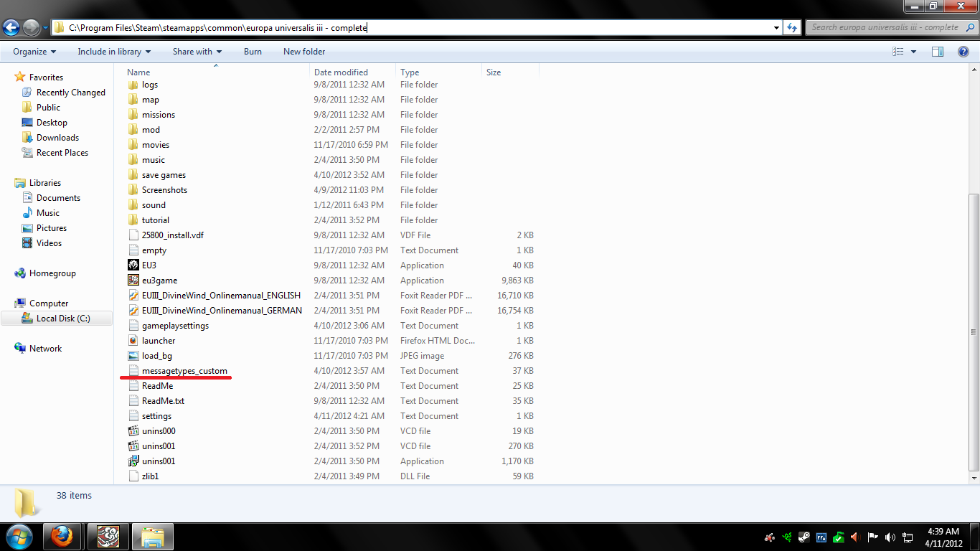This screenshot has height=551, width=980.
Task: Open the Help question mark icon
Action: click(963, 52)
